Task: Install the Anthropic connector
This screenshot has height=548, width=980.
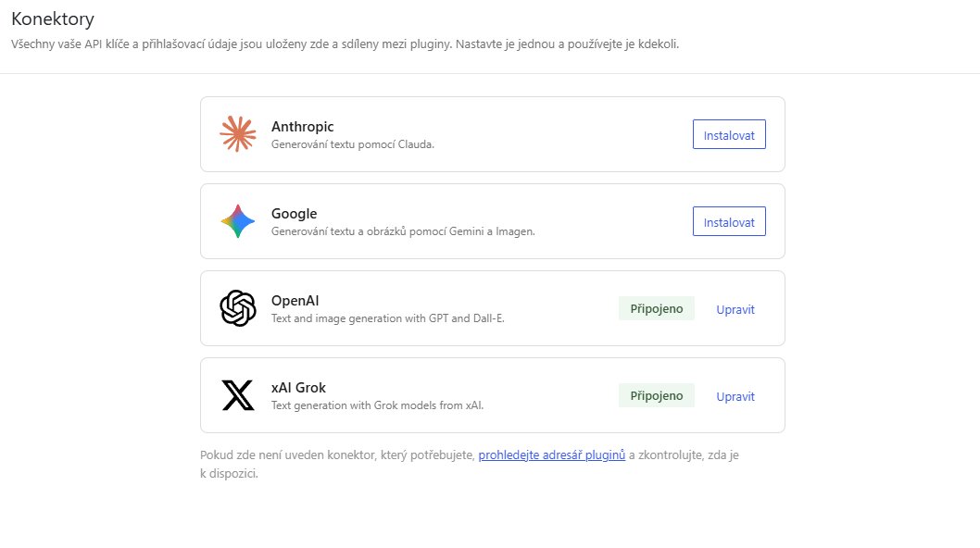Action: (x=729, y=134)
